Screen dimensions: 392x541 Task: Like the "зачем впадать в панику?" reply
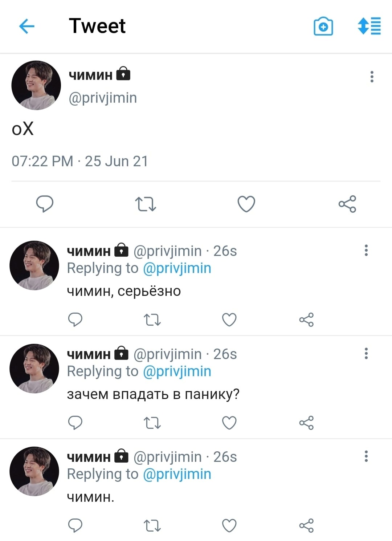tap(229, 423)
